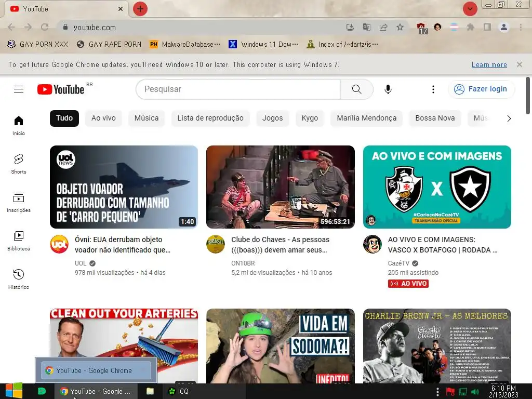Click the magnifier search button
532x399 pixels.
pos(356,89)
